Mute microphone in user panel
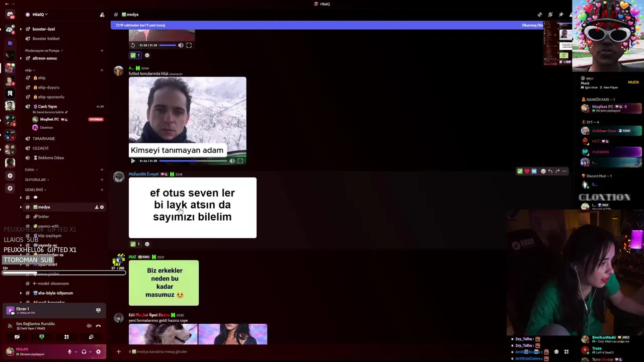This screenshot has width=644, height=362. click(x=69, y=352)
